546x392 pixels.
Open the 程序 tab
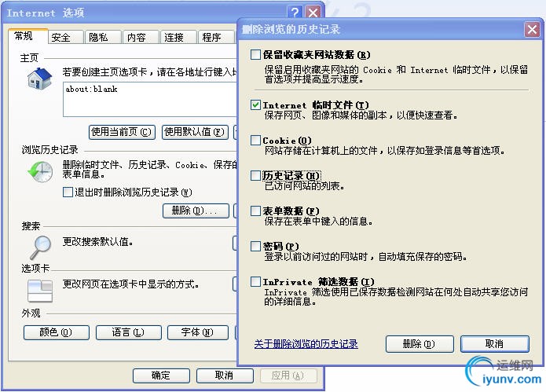(x=216, y=37)
